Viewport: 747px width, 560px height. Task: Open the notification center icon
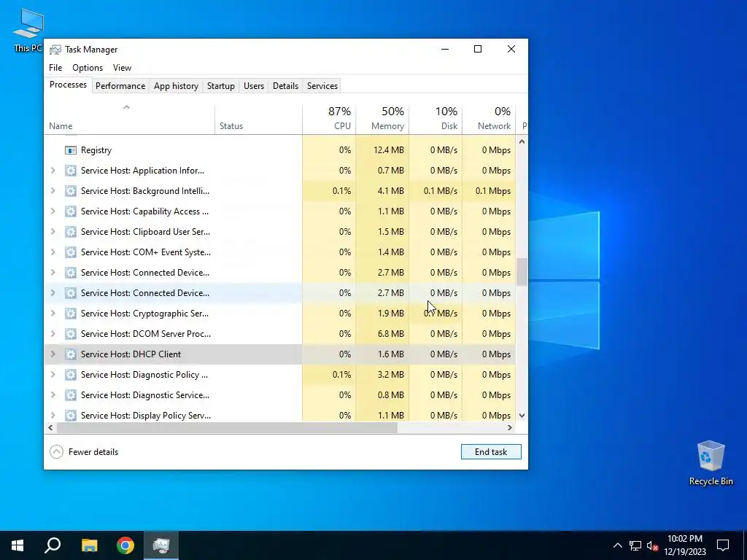tap(723, 545)
